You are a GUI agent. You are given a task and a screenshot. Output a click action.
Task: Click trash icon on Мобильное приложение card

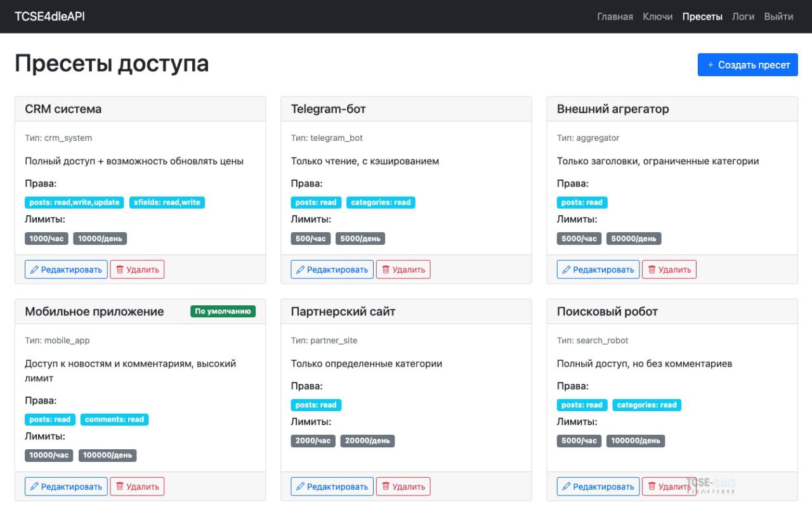[119, 487]
